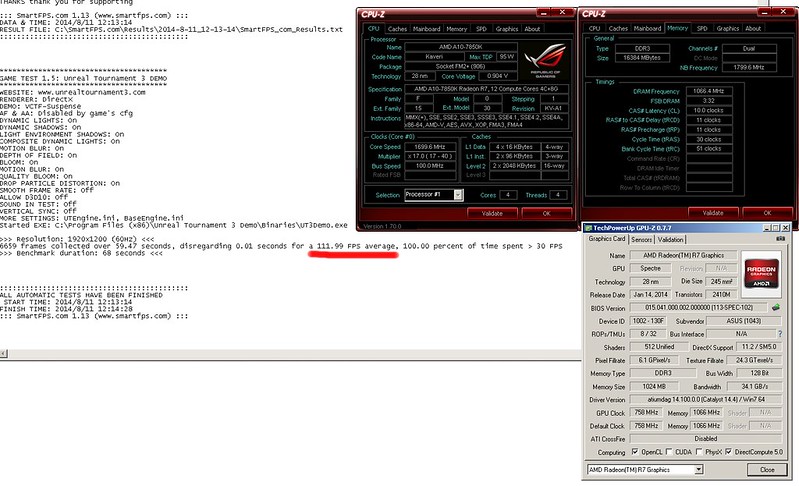Select the Graphics Card tab in GPU-Z

pos(606,238)
